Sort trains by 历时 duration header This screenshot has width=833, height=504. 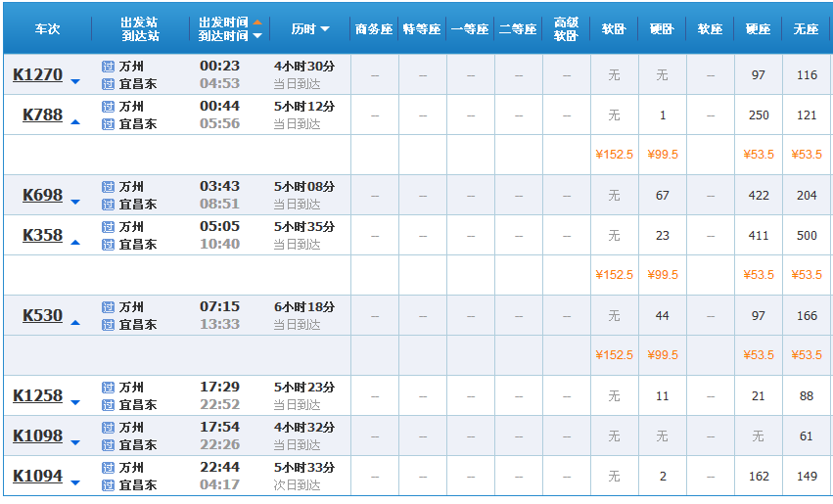point(310,29)
